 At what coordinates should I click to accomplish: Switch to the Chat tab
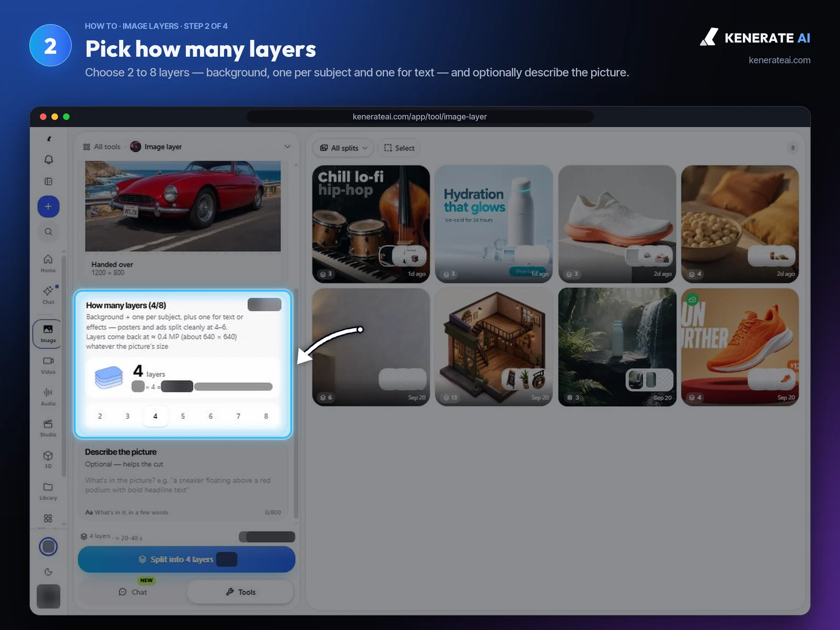coord(133,592)
